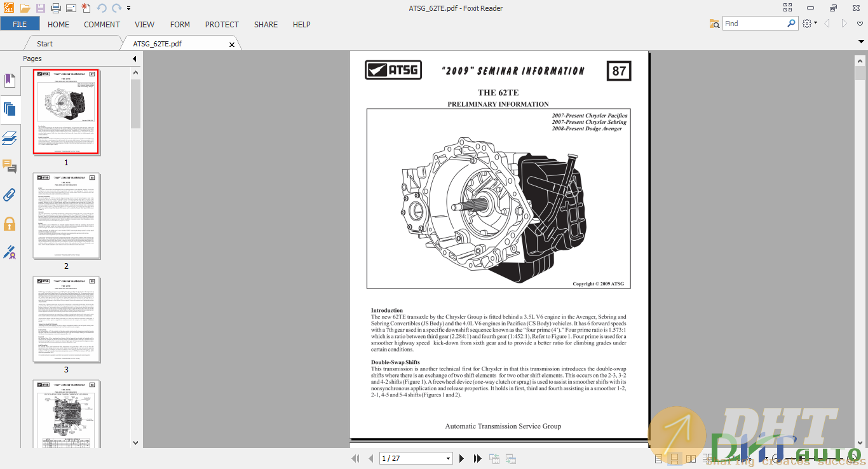Open the PROTECT ribbon tab
The width and height of the screenshot is (868, 469).
(x=222, y=24)
